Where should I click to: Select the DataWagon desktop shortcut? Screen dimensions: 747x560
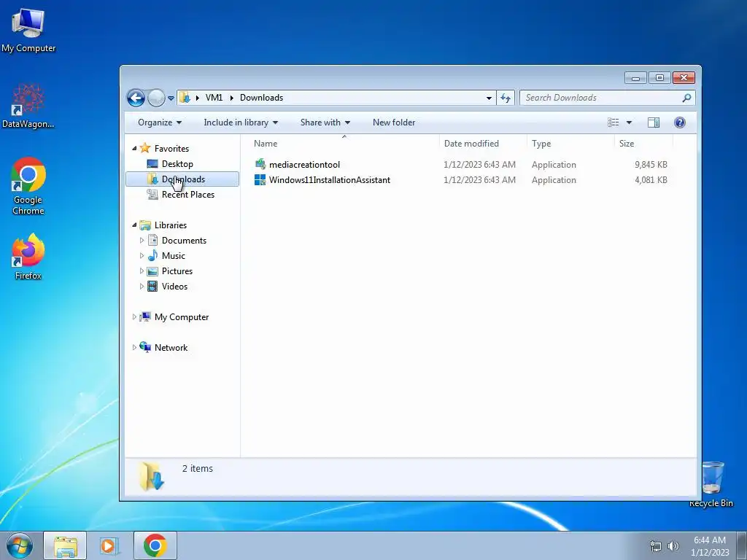tap(28, 106)
